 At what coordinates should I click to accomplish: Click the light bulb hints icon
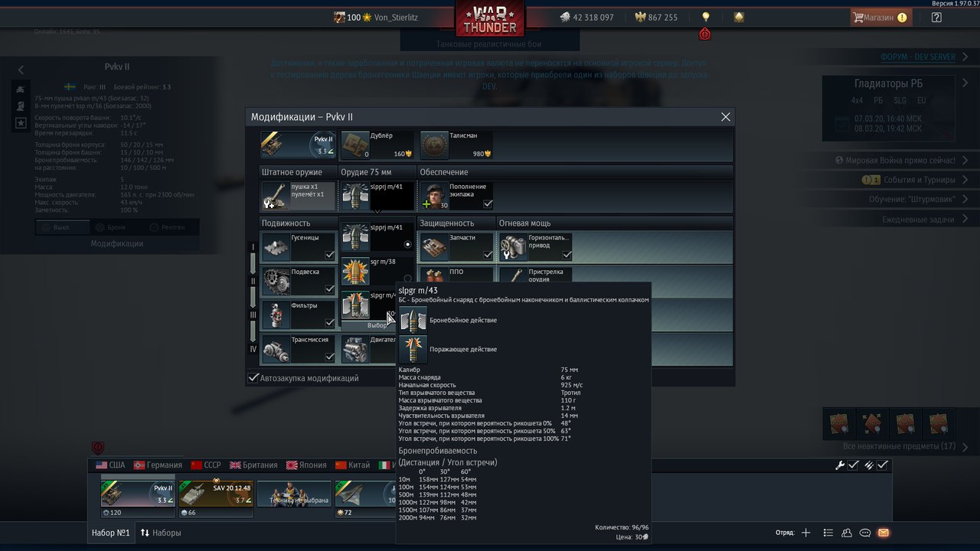point(706,17)
